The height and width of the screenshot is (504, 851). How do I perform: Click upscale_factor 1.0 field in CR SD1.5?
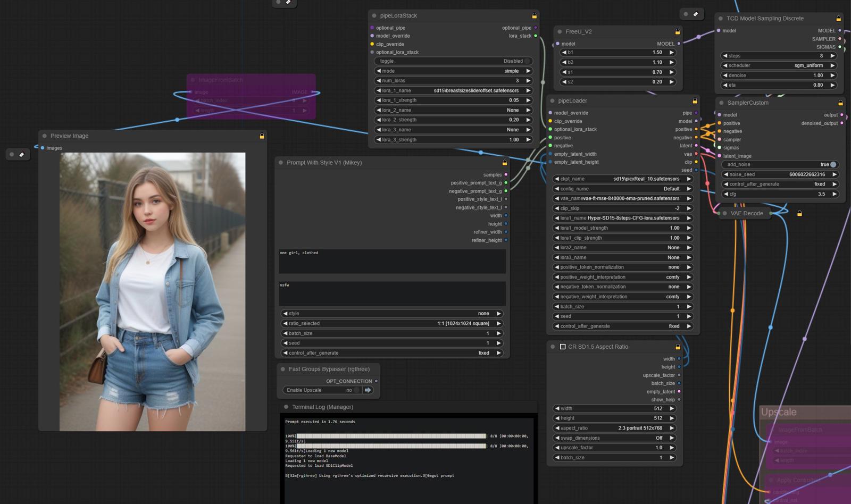[x=614, y=448]
